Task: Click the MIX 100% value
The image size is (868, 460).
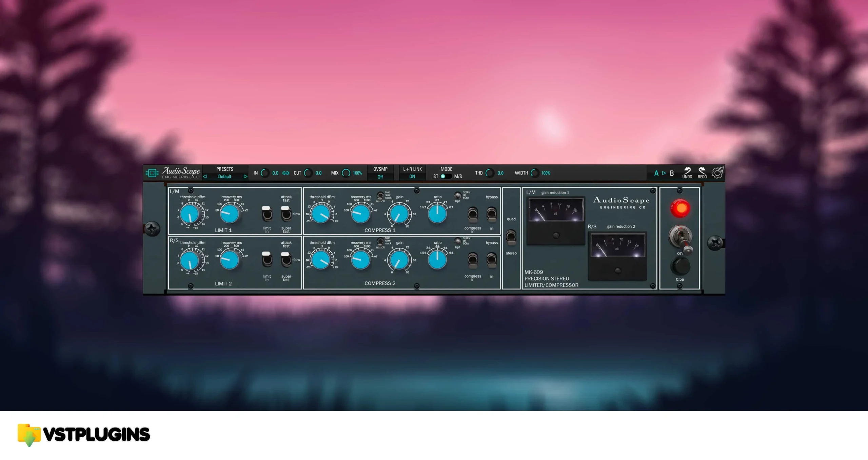Action: pyautogui.click(x=357, y=173)
